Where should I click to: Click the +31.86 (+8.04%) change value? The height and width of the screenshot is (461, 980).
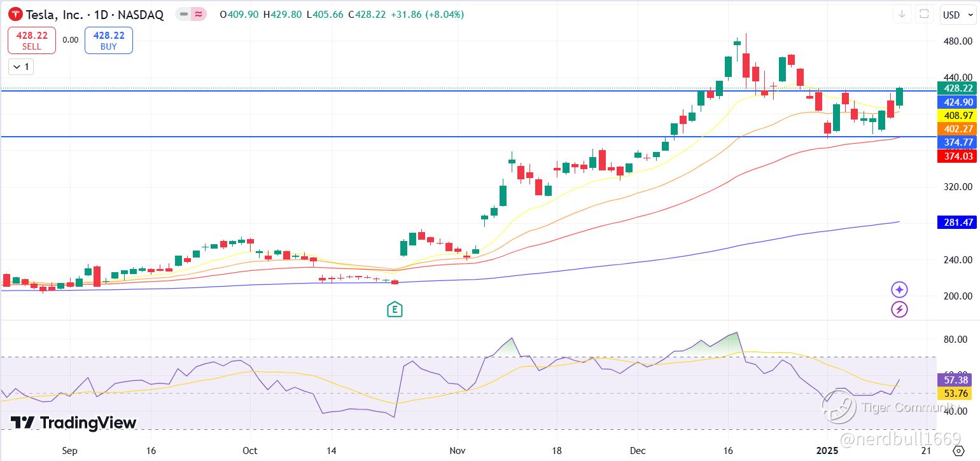(428, 14)
